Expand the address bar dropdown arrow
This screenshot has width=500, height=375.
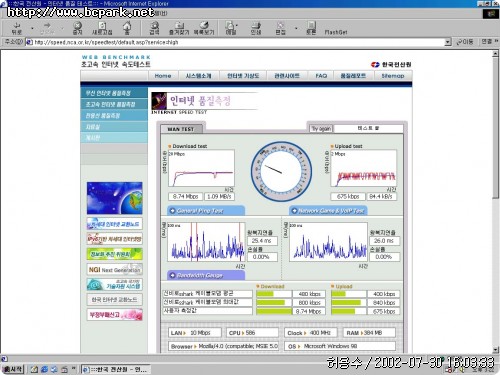448,42
